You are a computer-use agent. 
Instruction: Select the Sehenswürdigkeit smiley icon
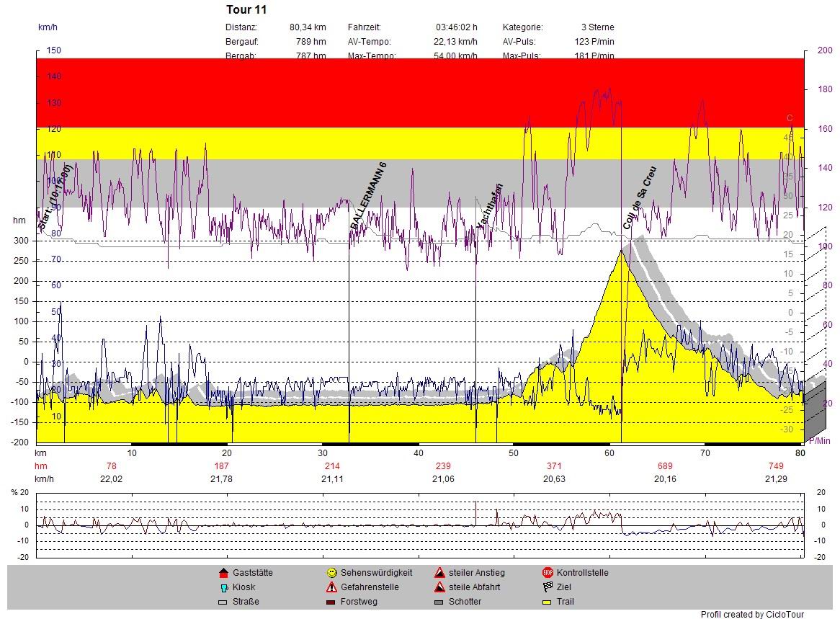pyautogui.click(x=331, y=573)
